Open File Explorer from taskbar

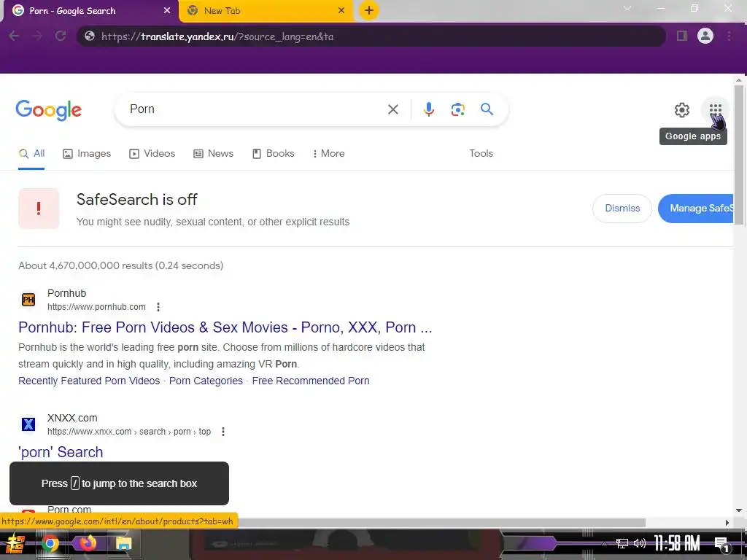coord(123,544)
